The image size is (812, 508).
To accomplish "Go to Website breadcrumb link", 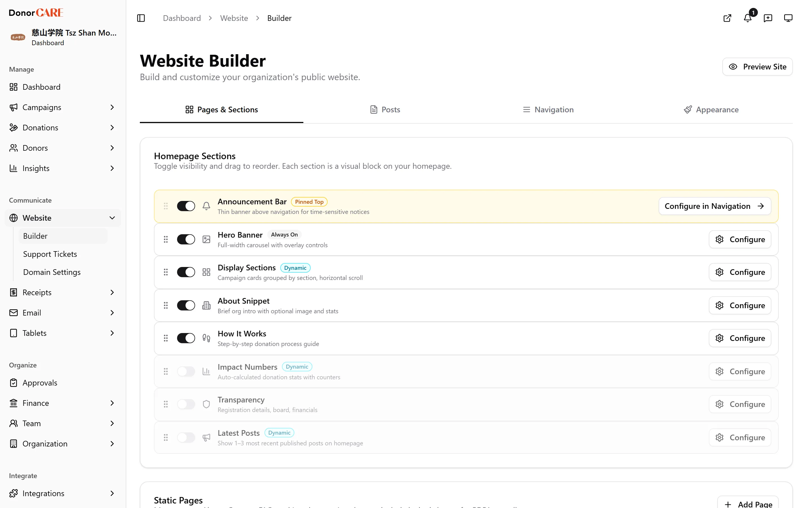I will point(234,18).
